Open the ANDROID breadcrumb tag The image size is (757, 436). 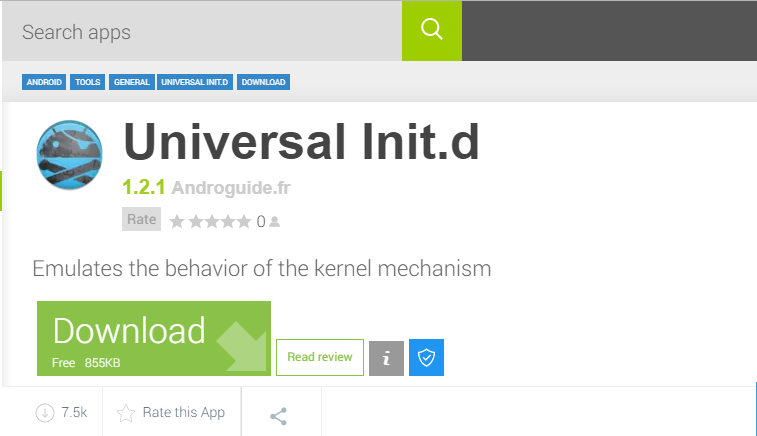pos(44,82)
